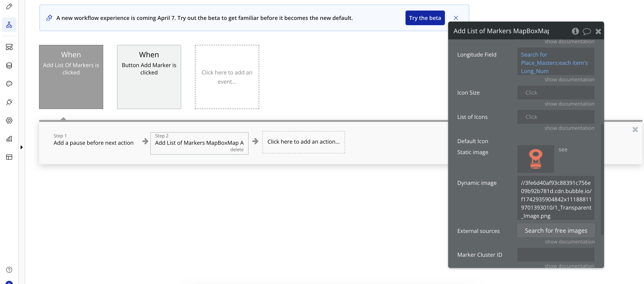Image resolution: width=644 pixels, height=284 pixels.
Task: Open the comment bubble icon in property panel
Action: [x=586, y=31]
